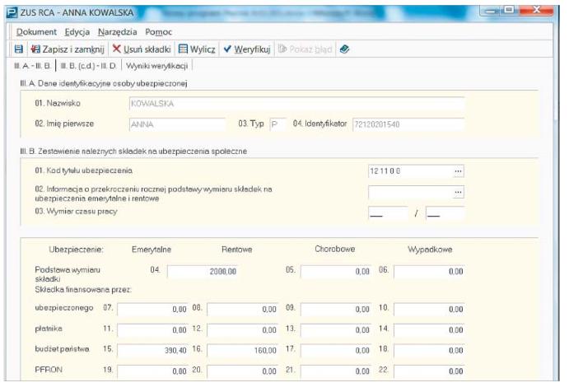The height and width of the screenshot is (392, 569).
Task: Click the ZUS RCA title bar app icon
Action: pos(11,12)
